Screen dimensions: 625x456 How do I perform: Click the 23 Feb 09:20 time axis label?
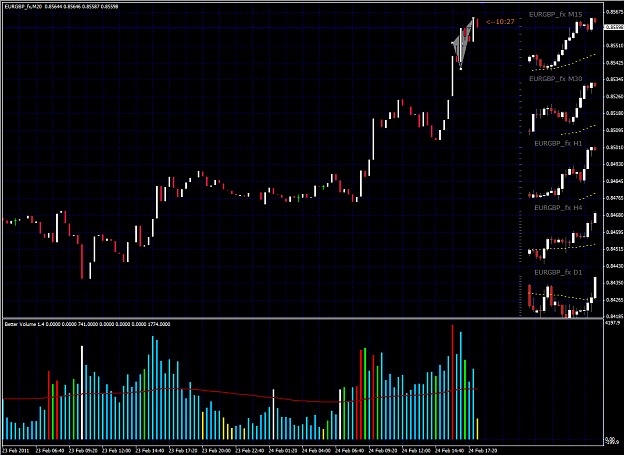tap(83, 451)
